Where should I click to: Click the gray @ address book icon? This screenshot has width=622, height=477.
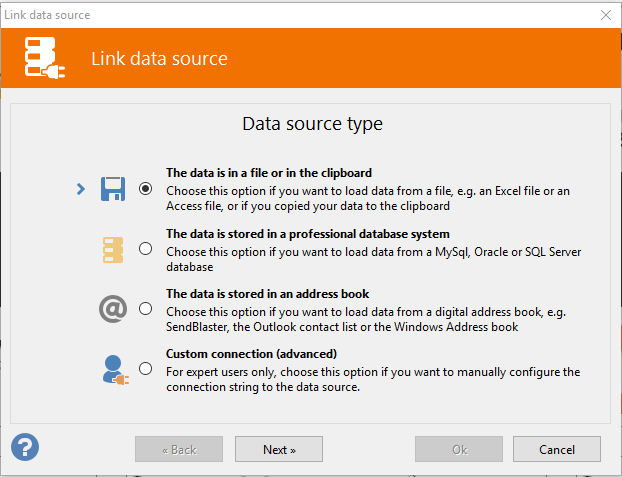click(113, 309)
